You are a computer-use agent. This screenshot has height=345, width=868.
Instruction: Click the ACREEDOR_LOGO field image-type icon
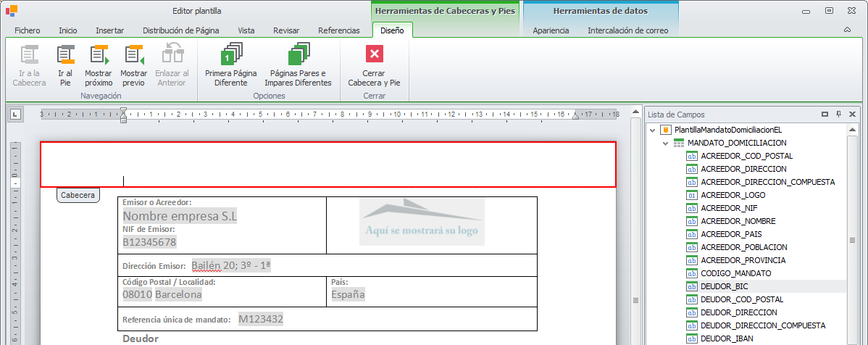692,195
